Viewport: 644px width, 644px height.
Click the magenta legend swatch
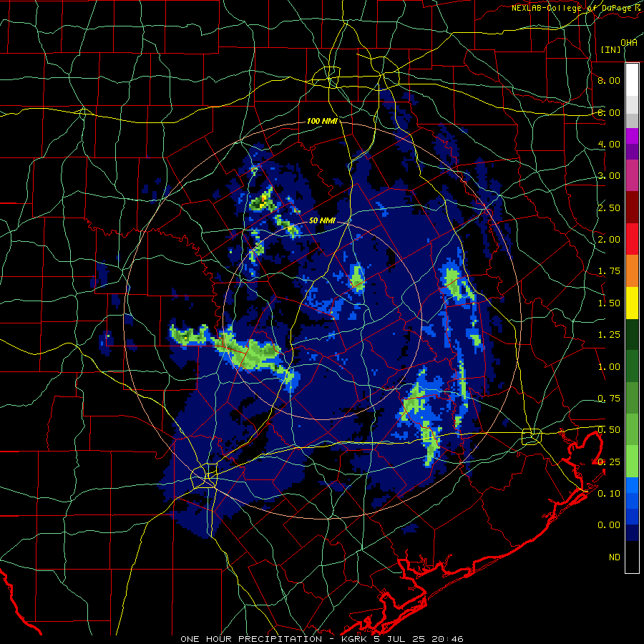632,136
